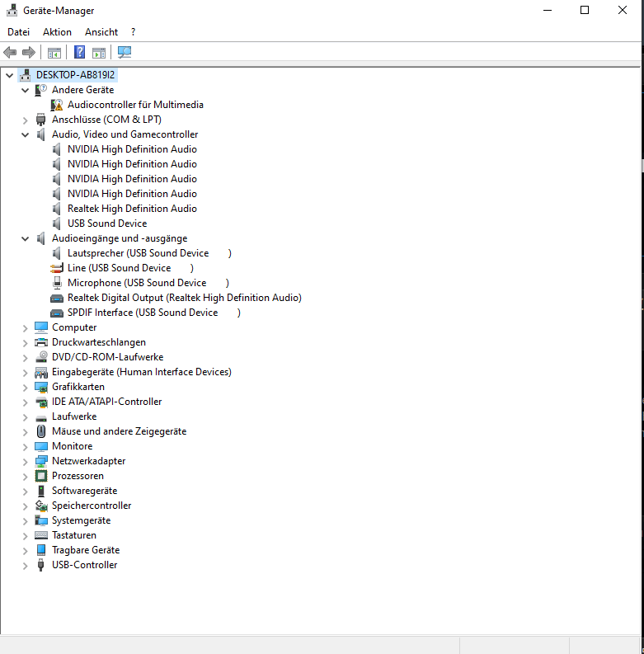
Task: Expand the Monitore category
Action: (x=25, y=447)
